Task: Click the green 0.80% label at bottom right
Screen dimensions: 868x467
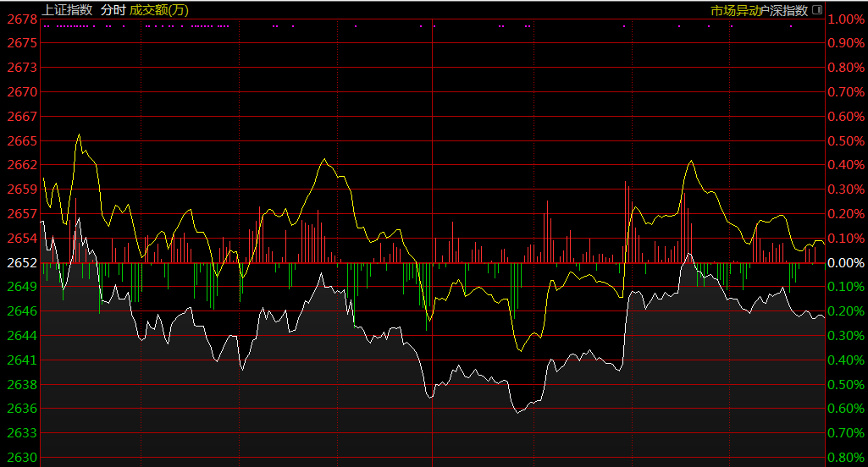Action: click(846, 458)
